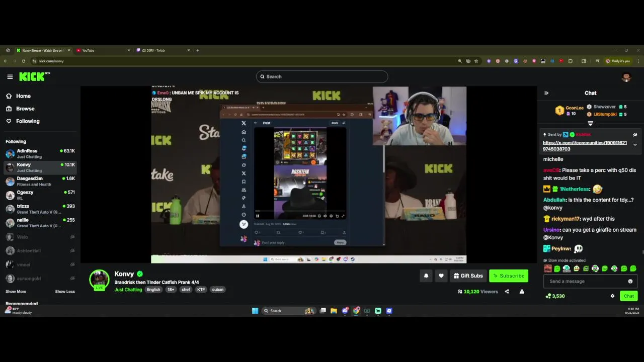Open a new browser tab
644x362 pixels.
click(x=198, y=50)
